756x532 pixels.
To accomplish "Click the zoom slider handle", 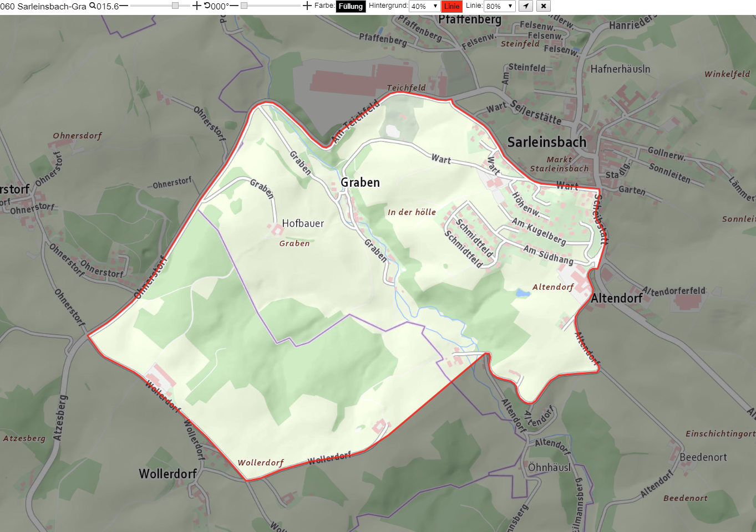I will pyautogui.click(x=175, y=6).
